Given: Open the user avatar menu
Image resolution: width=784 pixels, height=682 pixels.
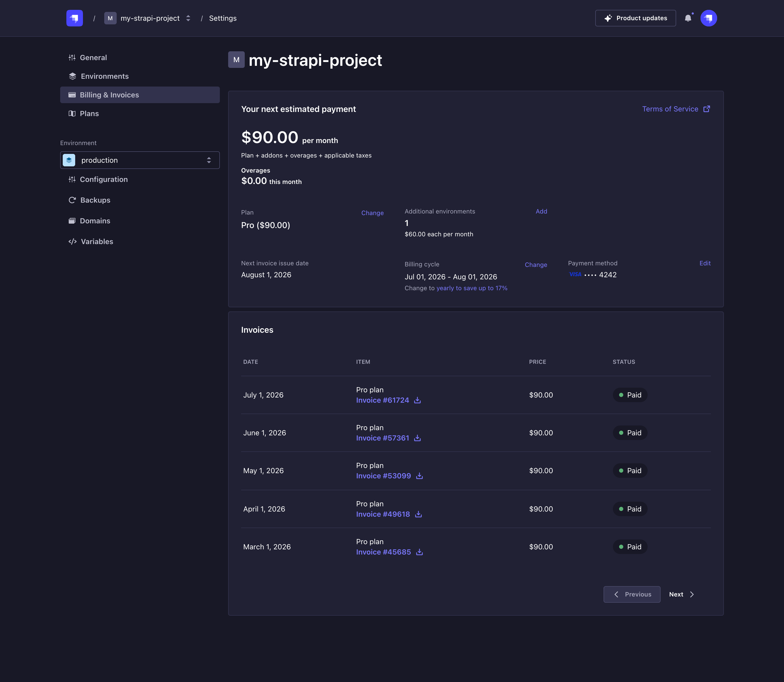Looking at the screenshot, I should [709, 18].
